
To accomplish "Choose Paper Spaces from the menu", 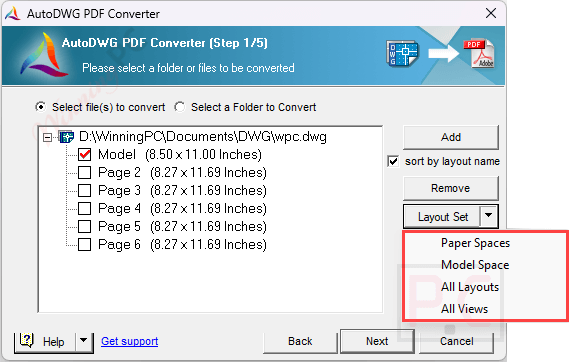I will [x=475, y=243].
